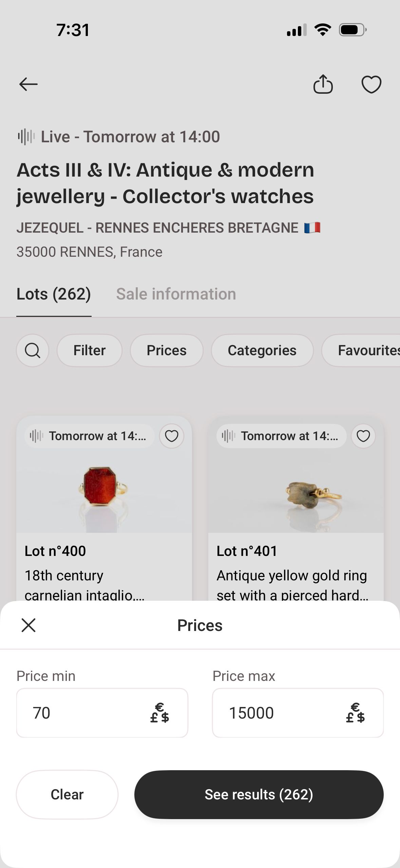Tap the share icon
Viewport: 400px width, 868px height.
click(x=323, y=84)
